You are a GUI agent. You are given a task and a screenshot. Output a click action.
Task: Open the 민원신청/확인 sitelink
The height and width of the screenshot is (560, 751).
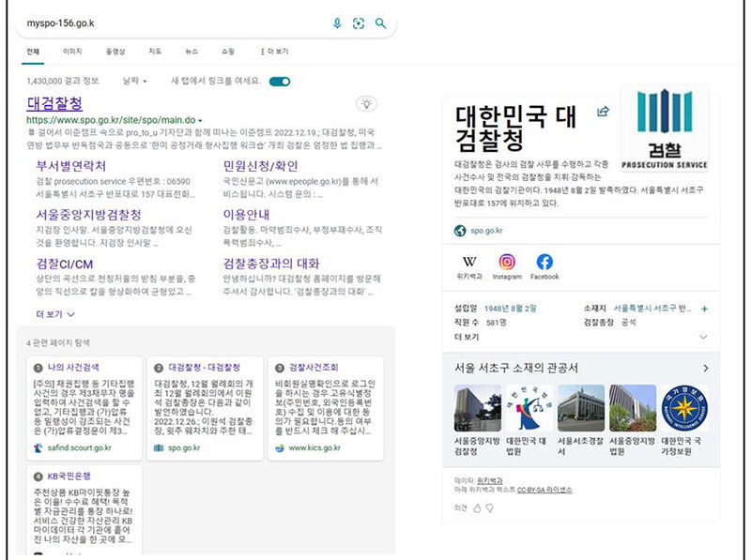(260, 166)
